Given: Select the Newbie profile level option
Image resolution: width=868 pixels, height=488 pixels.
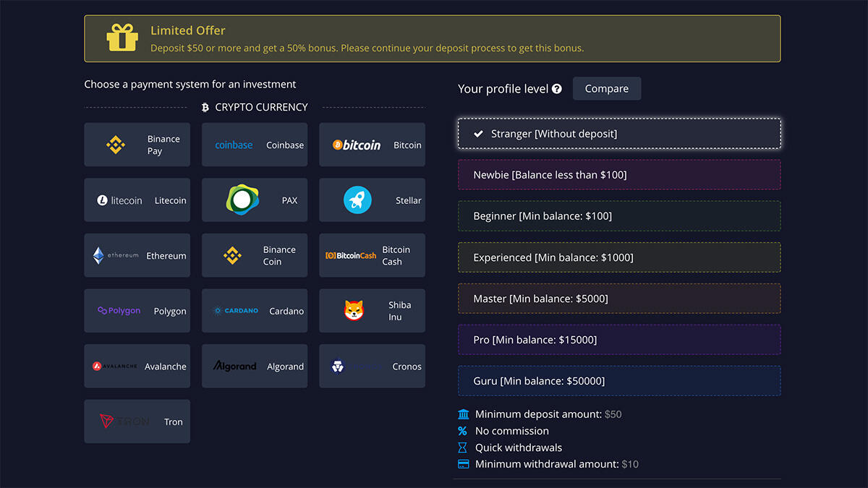Looking at the screenshot, I should click(619, 175).
